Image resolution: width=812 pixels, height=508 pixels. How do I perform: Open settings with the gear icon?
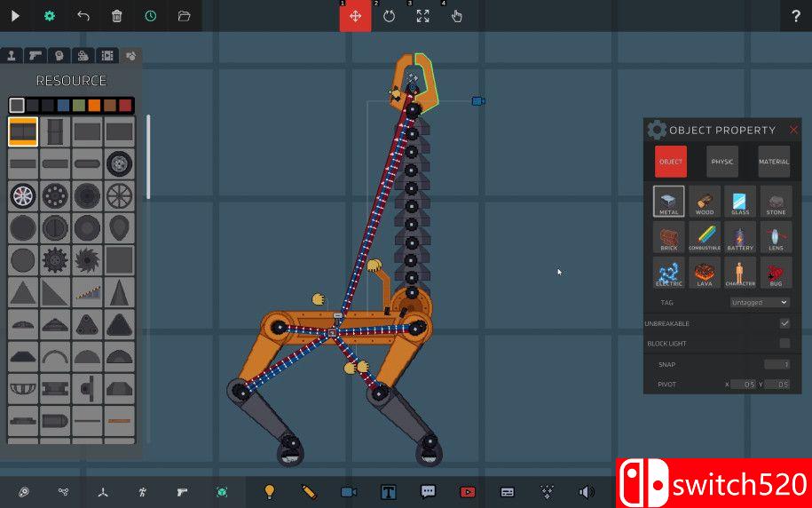[x=50, y=16]
